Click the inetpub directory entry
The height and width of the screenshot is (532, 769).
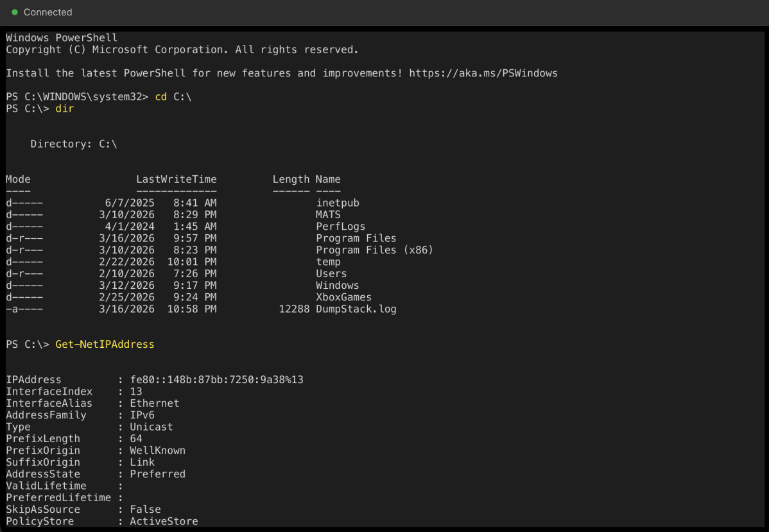point(338,202)
